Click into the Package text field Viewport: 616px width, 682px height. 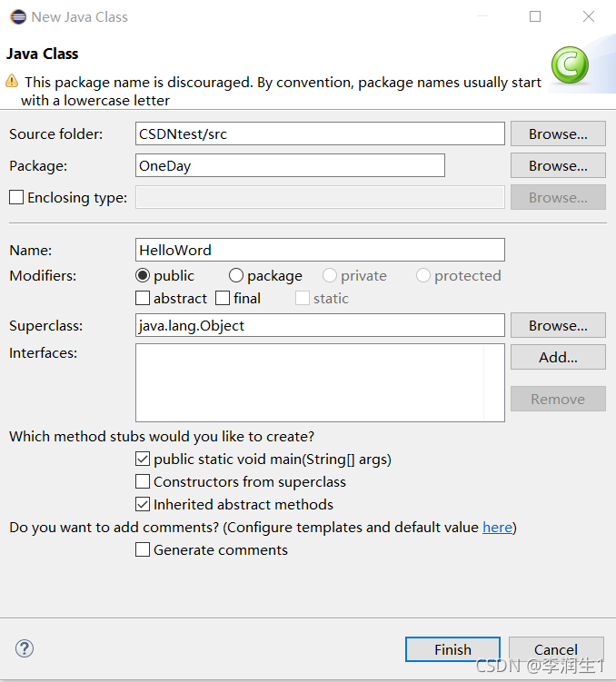click(x=290, y=165)
